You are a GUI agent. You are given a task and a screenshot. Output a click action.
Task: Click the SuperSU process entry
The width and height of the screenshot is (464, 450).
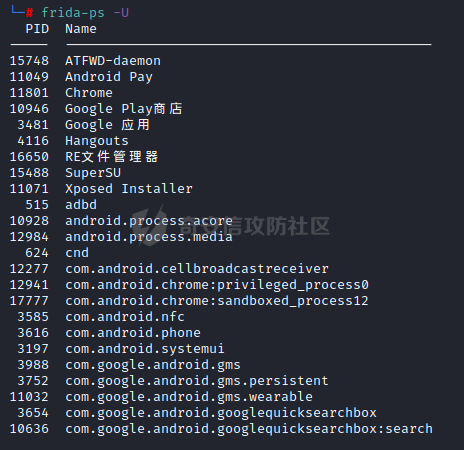coord(93,173)
